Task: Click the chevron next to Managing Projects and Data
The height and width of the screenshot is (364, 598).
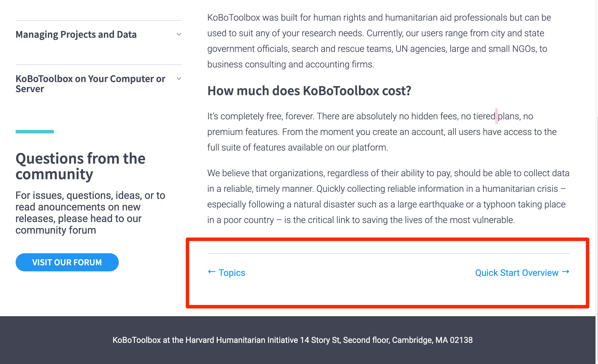Action: click(179, 34)
